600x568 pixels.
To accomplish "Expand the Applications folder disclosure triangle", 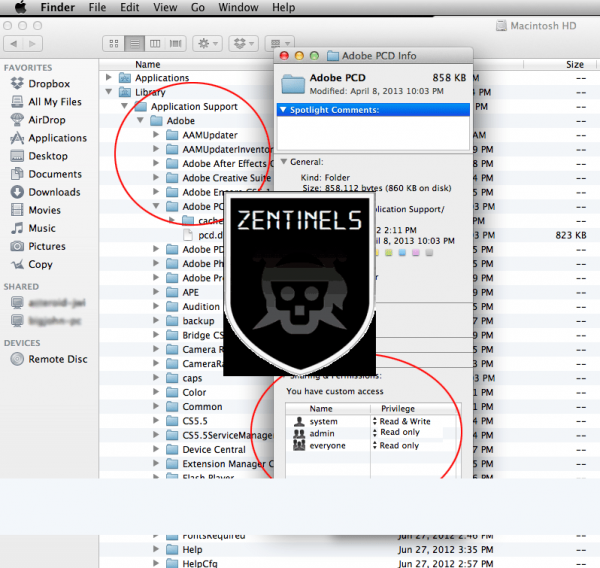I will coord(109,77).
